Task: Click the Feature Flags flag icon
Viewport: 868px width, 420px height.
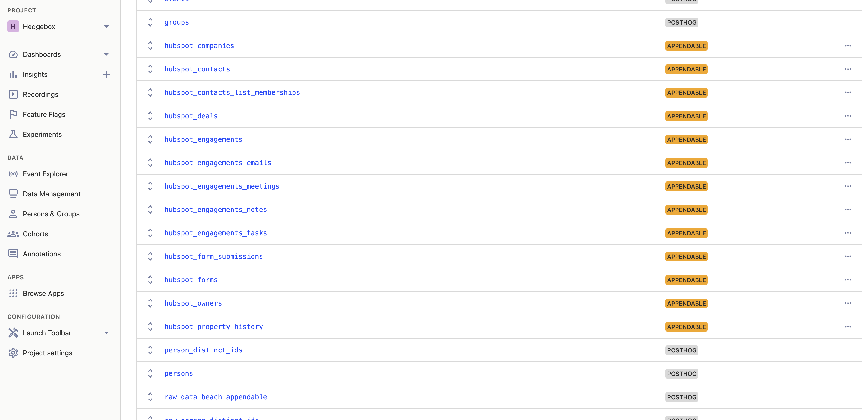Action: [x=13, y=115]
